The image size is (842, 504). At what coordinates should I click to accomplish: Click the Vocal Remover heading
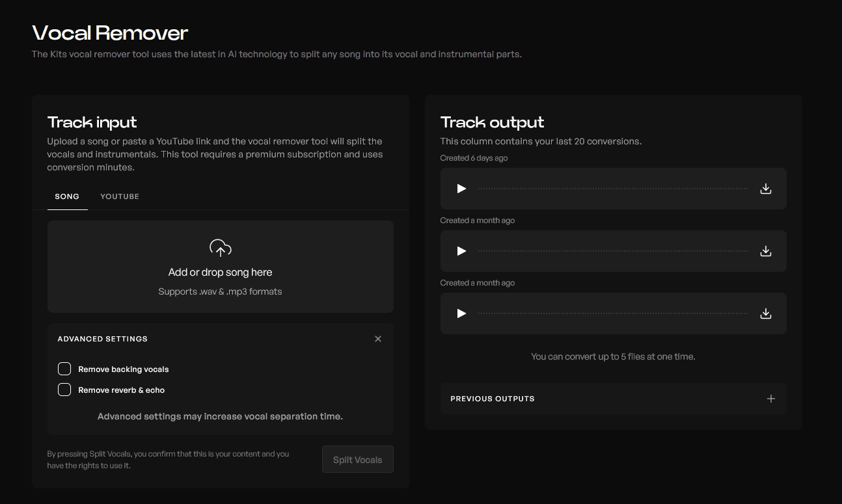pos(110,33)
